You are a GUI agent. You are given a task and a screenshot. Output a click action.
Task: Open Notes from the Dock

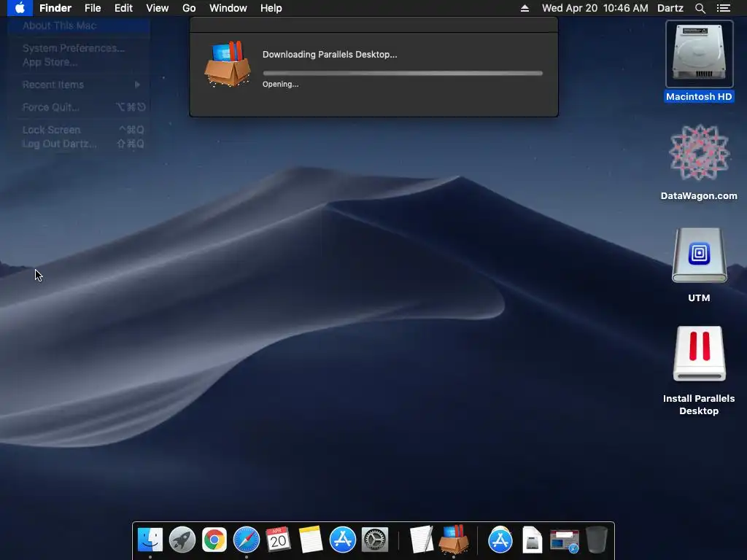(x=311, y=540)
